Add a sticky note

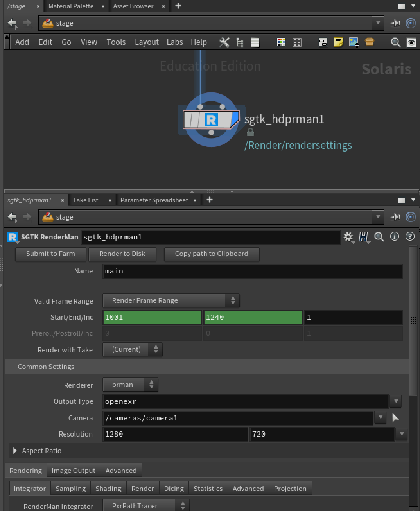pyautogui.click(x=338, y=42)
